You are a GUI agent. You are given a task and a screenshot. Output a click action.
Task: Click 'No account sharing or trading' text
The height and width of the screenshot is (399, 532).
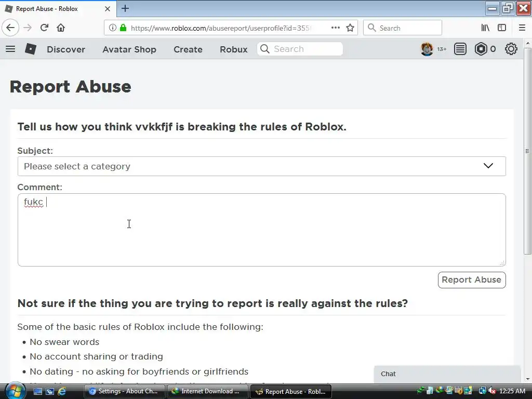coord(96,356)
